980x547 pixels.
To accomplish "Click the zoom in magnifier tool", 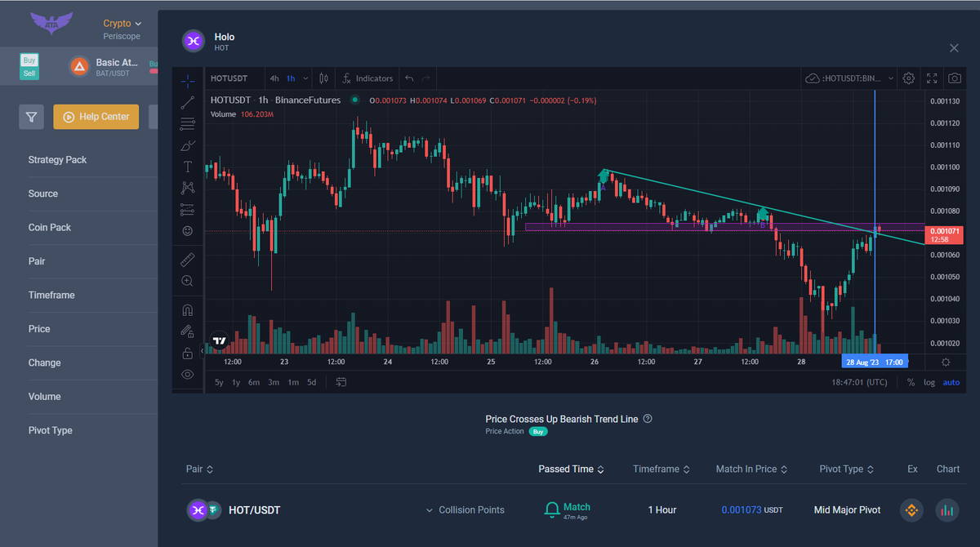I will (188, 281).
